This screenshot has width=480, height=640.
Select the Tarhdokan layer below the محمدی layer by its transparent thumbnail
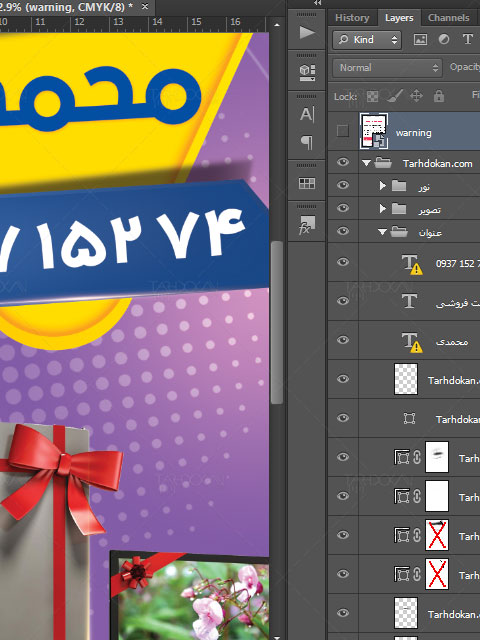pyautogui.click(x=406, y=379)
